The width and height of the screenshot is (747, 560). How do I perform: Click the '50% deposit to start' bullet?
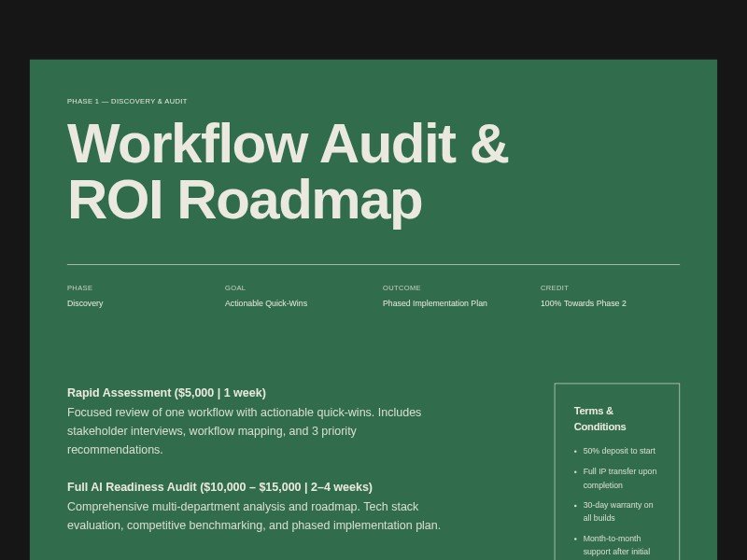pyautogui.click(x=619, y=451)
